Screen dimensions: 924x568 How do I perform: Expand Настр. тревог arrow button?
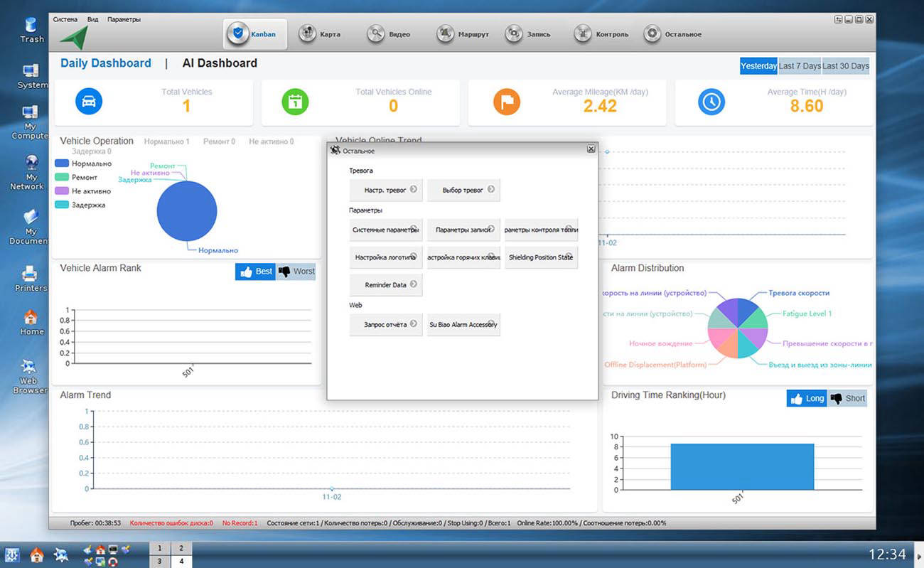pos(414,190)
